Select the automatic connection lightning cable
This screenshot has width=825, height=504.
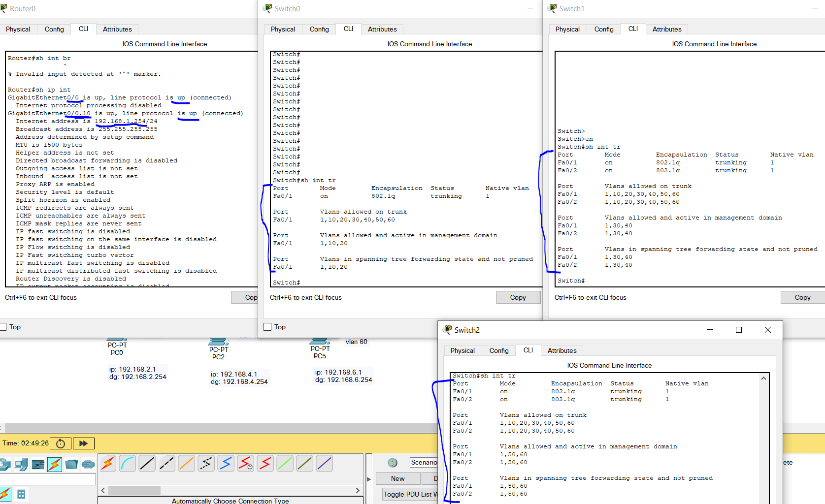coord(108,463)
